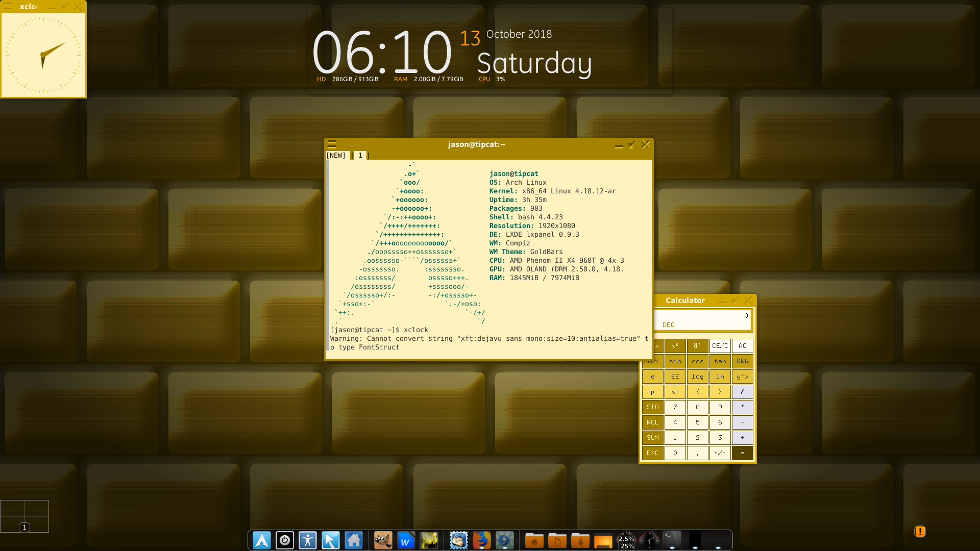Click the EE button in Calculator
The image size is (980, 551).
(675, 377)
